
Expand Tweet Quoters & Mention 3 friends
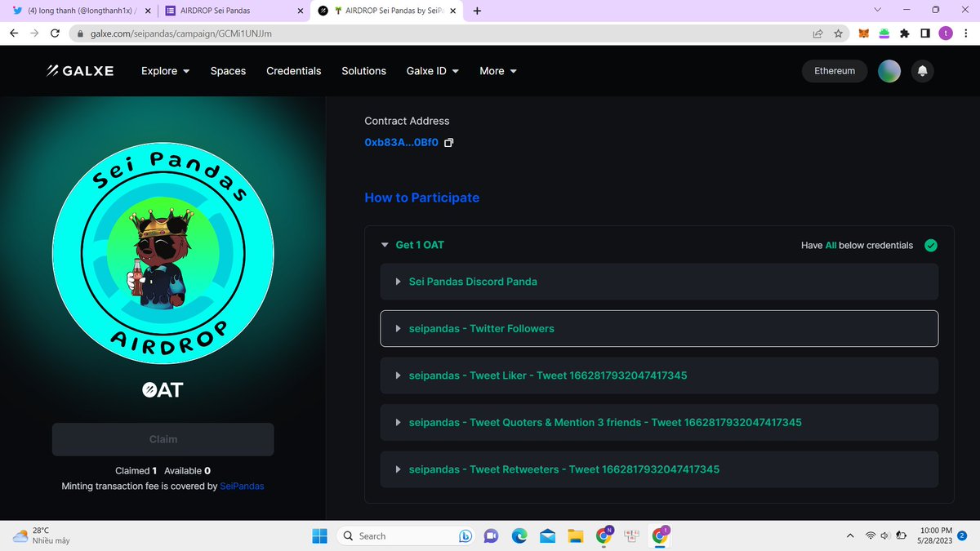[659, 423]
